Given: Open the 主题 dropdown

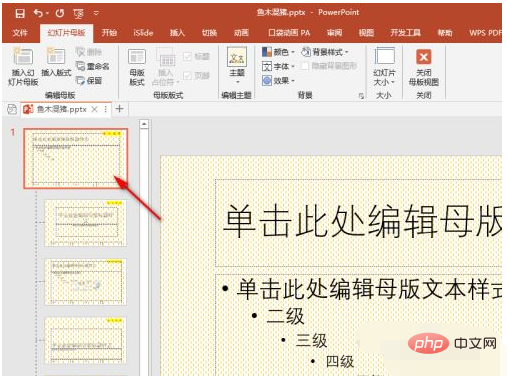Looking at the screenshot, I should coord(237,66).
